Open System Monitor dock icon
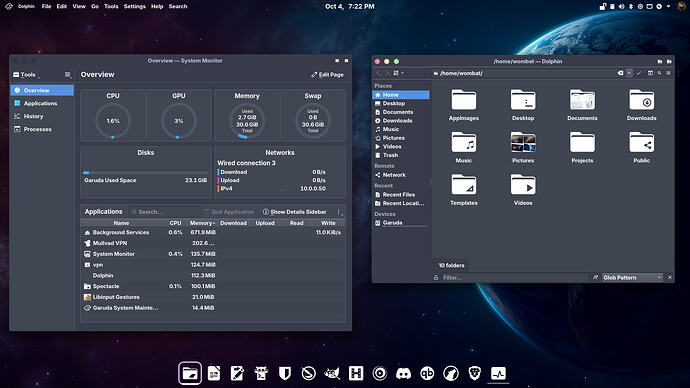Viewport: 690px width, 388px height. pos(498,373)
